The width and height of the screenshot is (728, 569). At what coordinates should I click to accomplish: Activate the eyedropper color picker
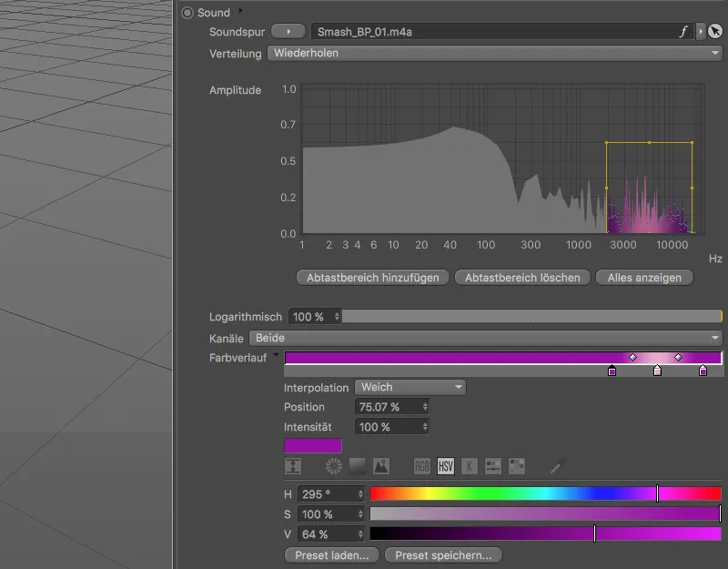(556, 466)
